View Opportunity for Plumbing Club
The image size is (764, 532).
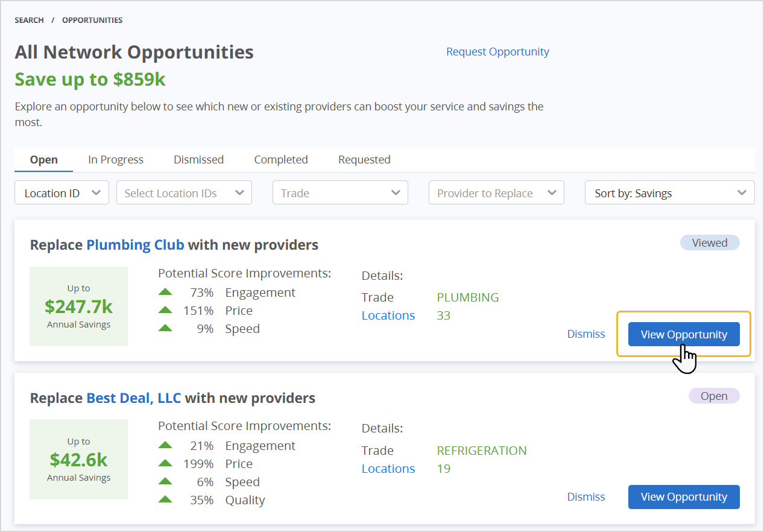[684, 334]
